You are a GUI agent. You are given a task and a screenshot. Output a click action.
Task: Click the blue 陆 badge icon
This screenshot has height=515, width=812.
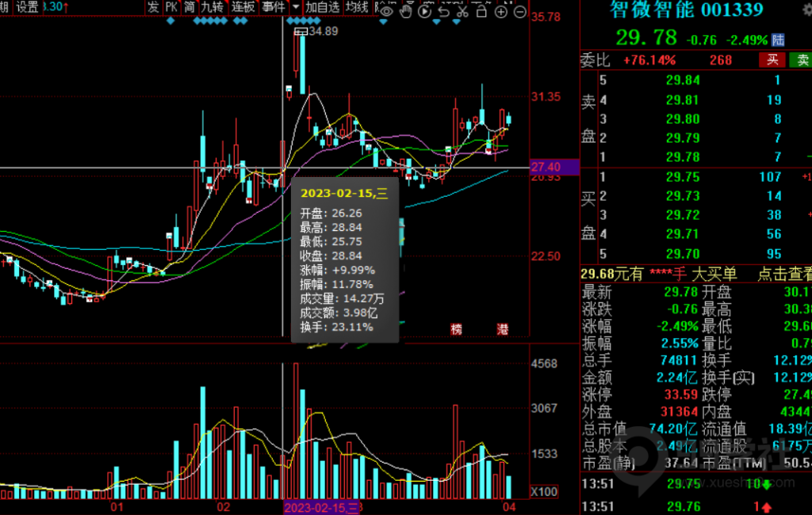[x=778, y=39]
